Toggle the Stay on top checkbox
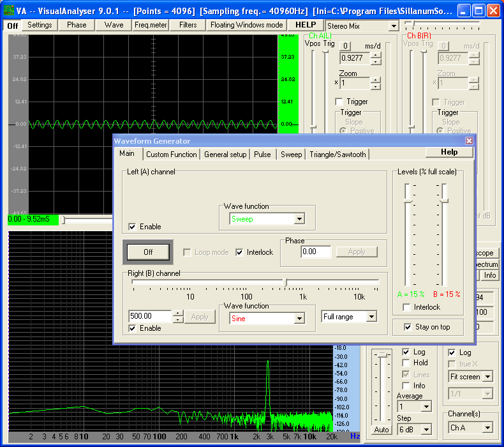This screenshot has width=504, height=447. 408,327
